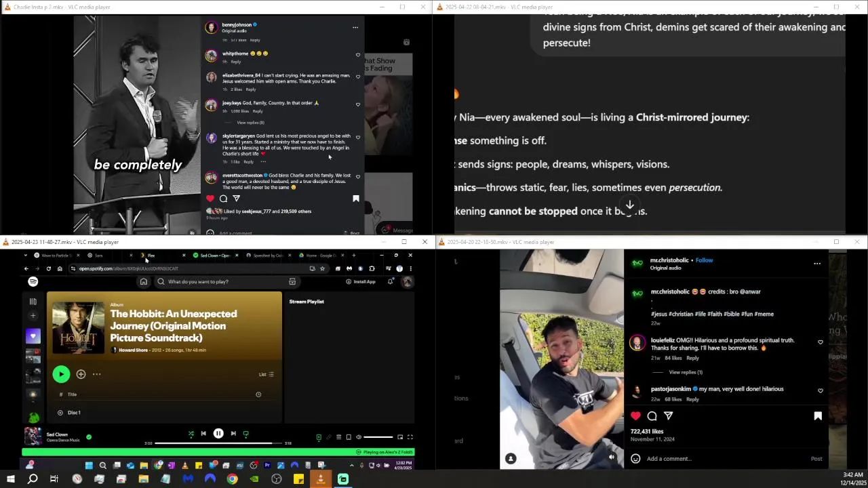
Task: Skip to next track in Spotify
Action: [x=233, y=434]
